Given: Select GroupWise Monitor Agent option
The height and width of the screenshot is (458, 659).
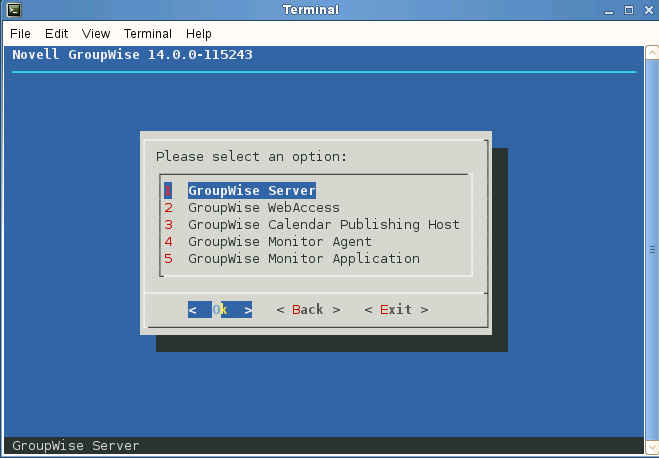Looking at the screenshot, I should 280,242.
